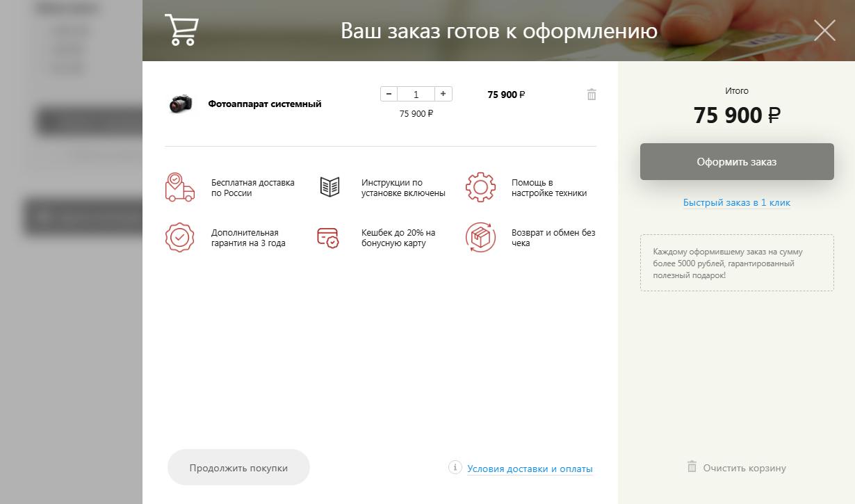Click the quantity input field

(416, 95)
